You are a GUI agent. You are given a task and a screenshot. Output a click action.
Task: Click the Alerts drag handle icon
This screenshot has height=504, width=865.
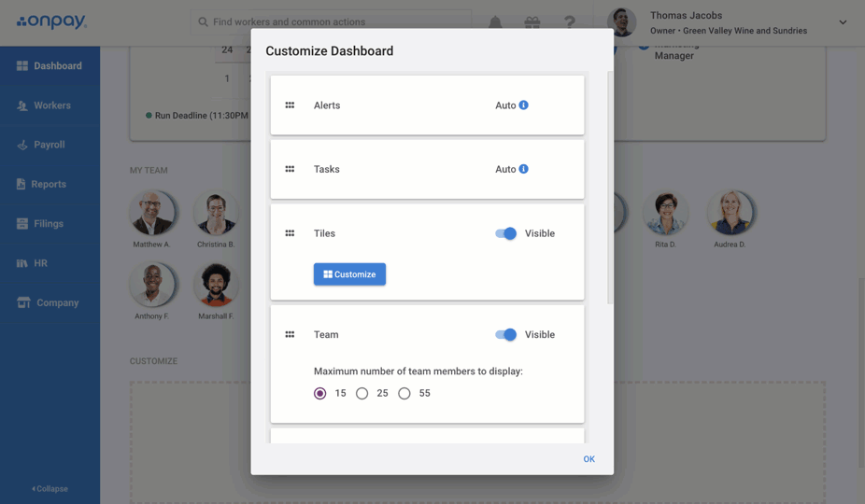coord(290,105)
